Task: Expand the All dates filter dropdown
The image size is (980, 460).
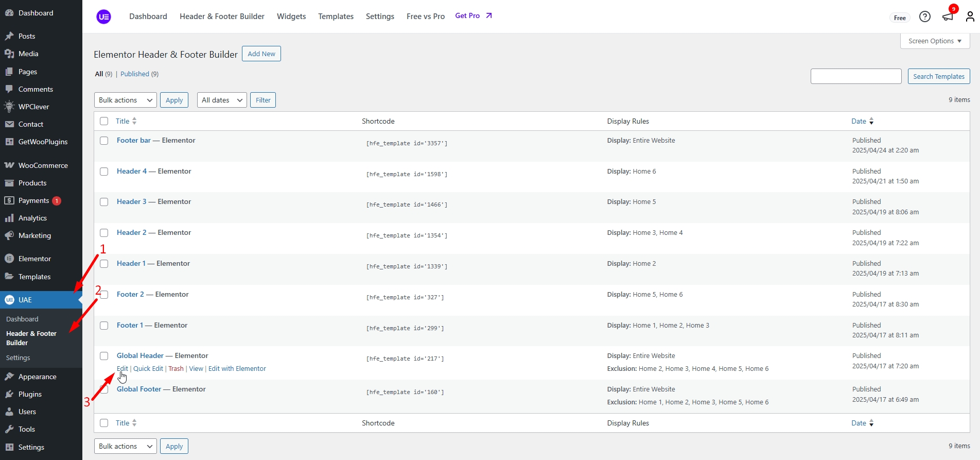Action: [222, 100]
